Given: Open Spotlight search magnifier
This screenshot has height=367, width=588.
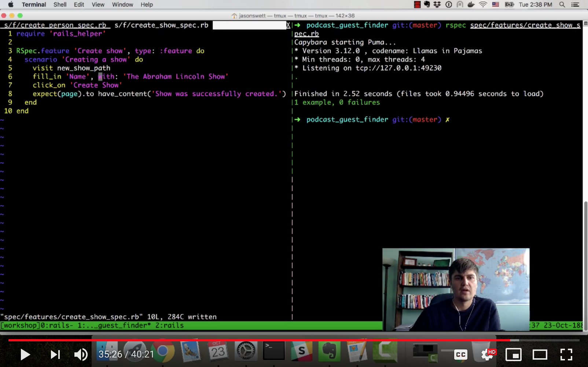Looking at the screenshot, I should pos(562,4).
